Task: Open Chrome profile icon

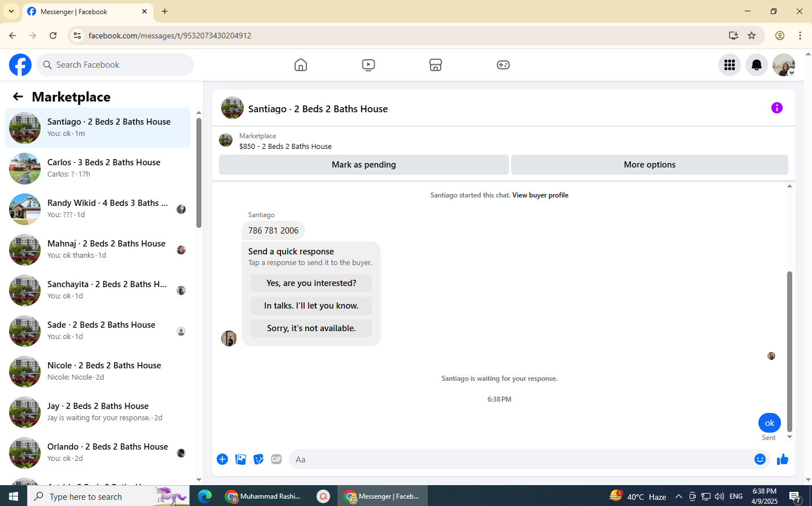Action: (x=780, y=36)
